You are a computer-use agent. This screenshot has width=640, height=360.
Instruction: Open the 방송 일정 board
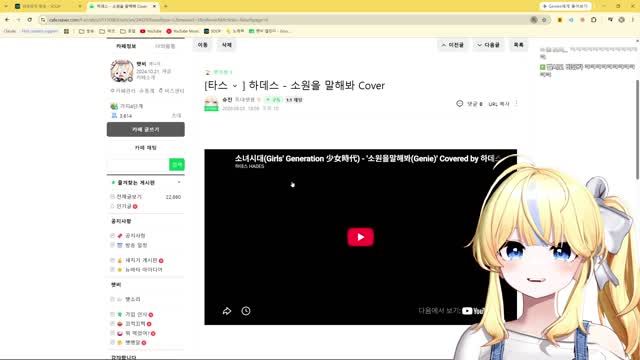(136, 245)
